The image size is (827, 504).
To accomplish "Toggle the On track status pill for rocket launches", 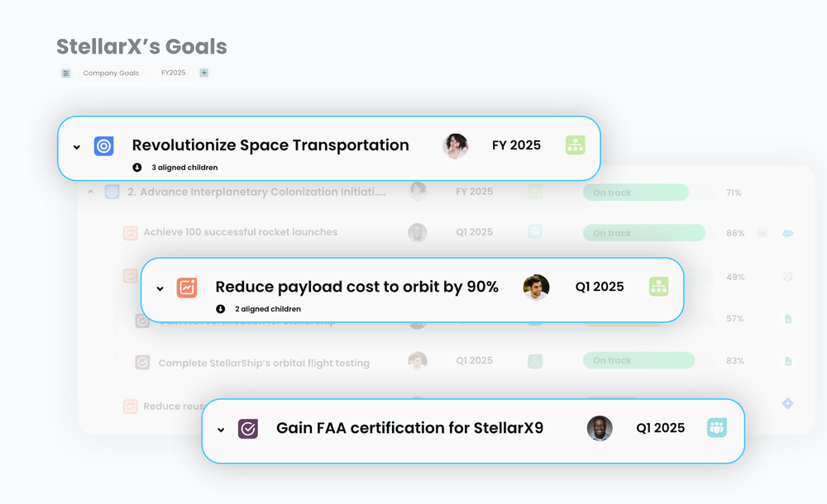I will [643, 232].
